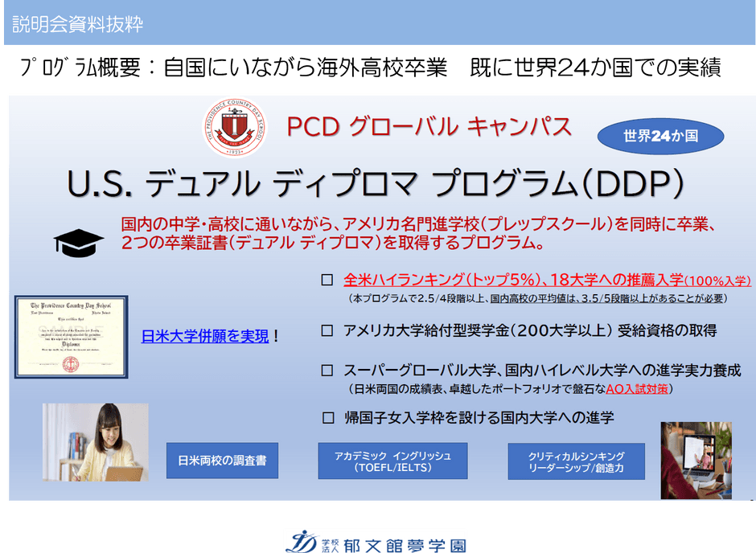Tick the スーパーグローバル大学 checkbox
Screen dimensions: 756x553
(327, 370)
